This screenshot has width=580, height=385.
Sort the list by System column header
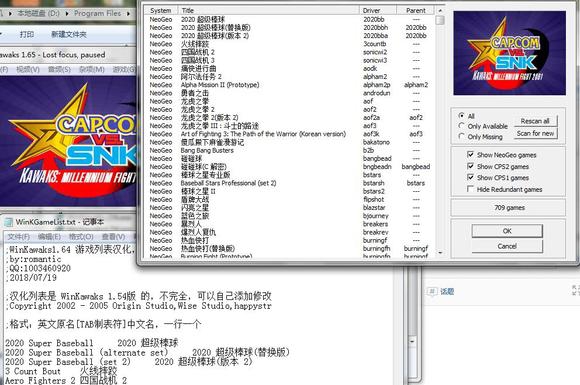(x=161, y=10)
